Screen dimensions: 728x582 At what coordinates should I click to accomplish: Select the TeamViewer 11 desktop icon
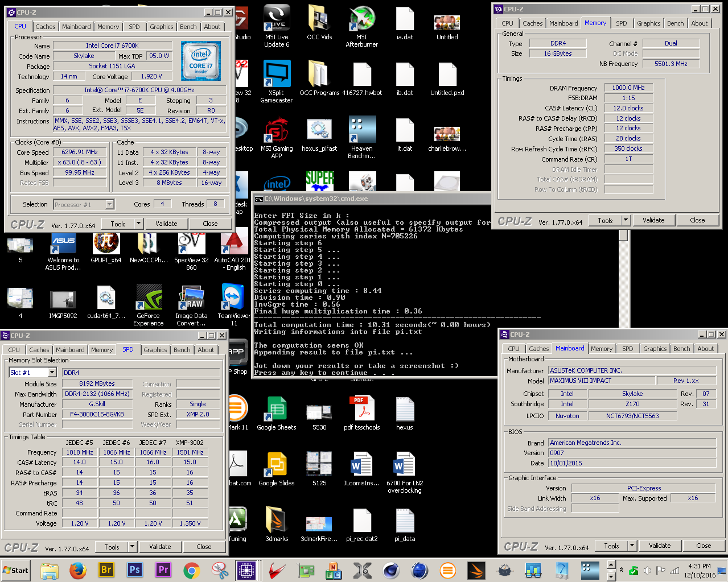[234, 305]
